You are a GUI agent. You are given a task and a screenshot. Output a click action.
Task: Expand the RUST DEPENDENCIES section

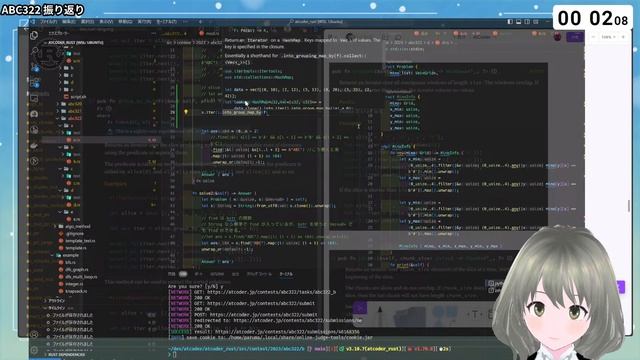coord(65,354)
